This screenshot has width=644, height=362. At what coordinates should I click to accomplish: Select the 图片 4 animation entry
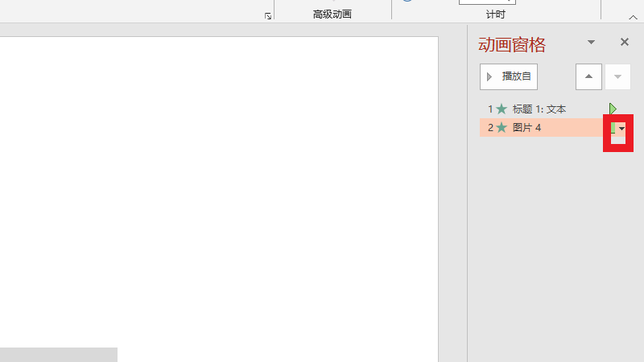527,127
